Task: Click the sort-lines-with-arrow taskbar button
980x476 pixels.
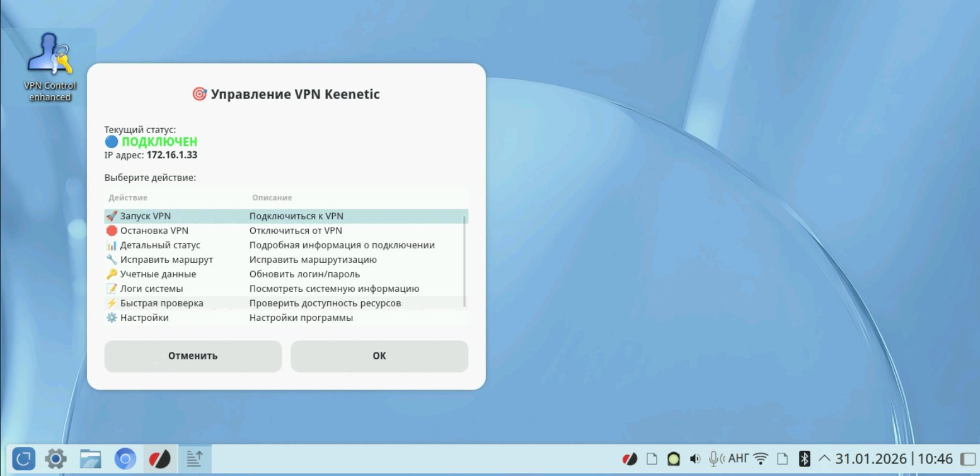Action: point(195,459)
